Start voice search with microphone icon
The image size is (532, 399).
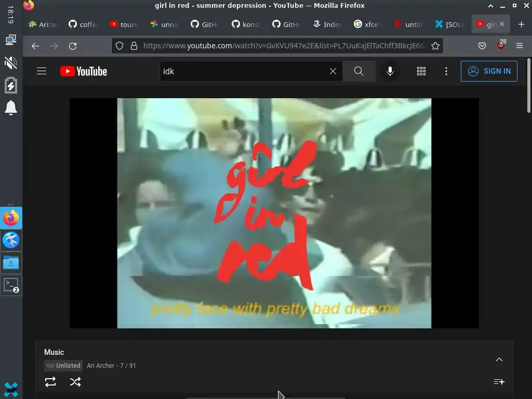(390, 71)
